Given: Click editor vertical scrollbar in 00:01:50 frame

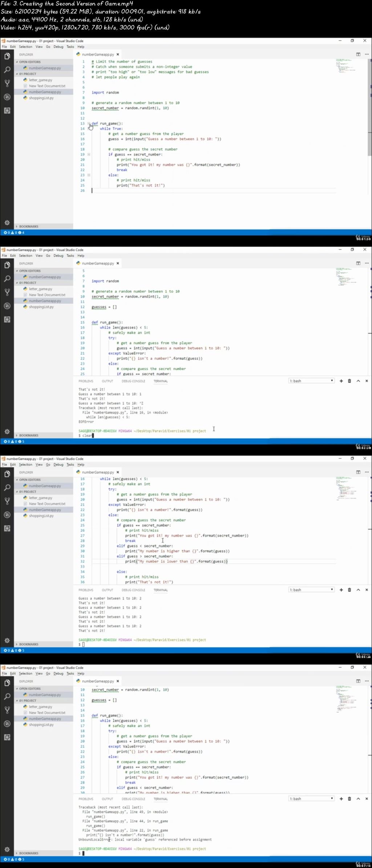Looking at the screenshot, I should 371,107.
